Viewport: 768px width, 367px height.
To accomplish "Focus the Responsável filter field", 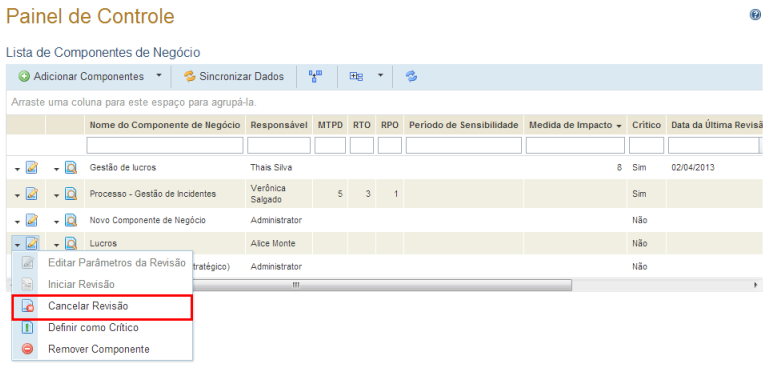I will pos(279,146).
